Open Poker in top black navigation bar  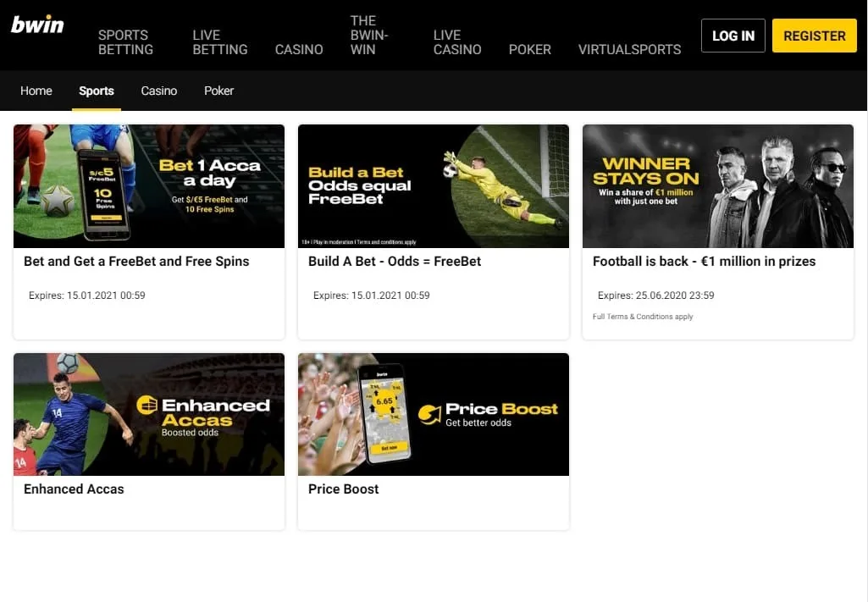coord(530,50)
